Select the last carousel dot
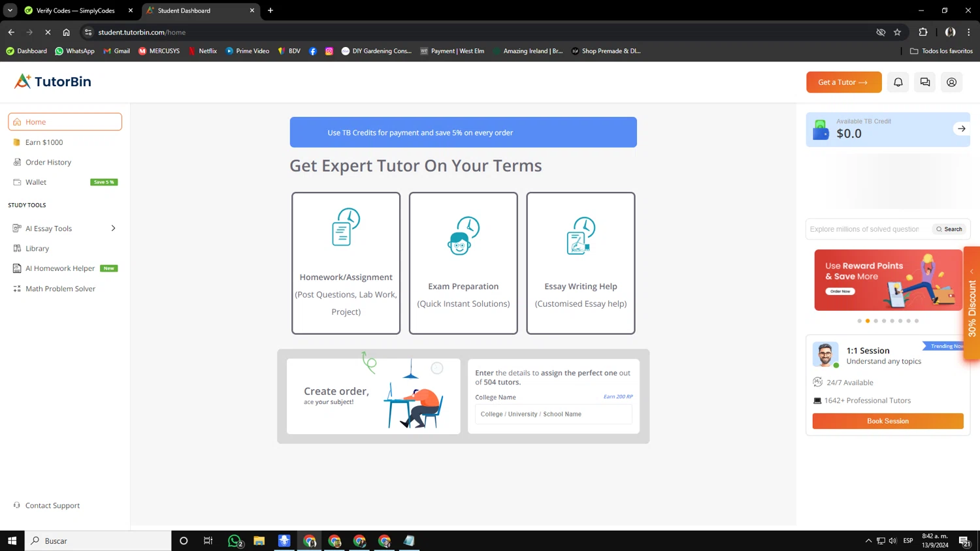This screenshot has height=551, width=980. pos(917,321)
